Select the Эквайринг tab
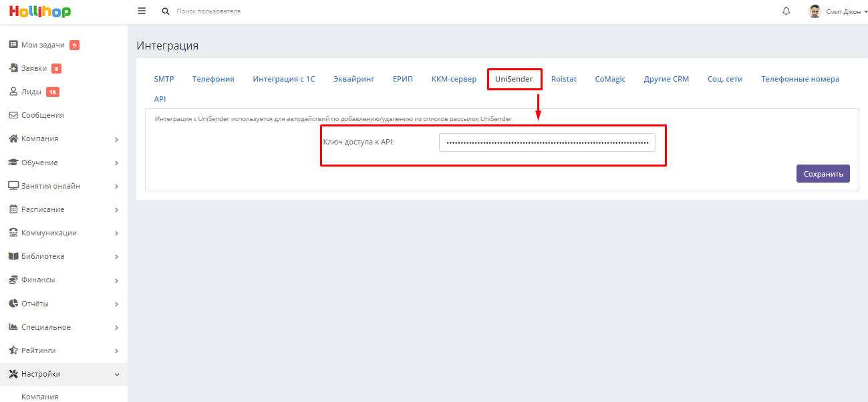Image resolution: width=868 pixels, height=402 pixels. [353, 79]
